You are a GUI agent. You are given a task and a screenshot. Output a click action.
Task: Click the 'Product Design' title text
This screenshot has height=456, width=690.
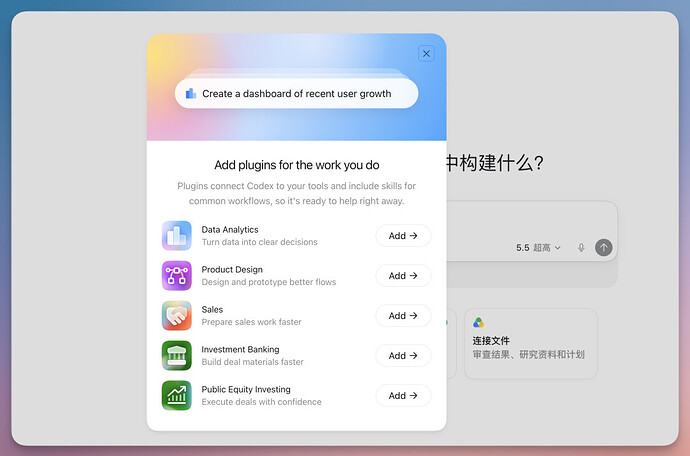point(232,269)
